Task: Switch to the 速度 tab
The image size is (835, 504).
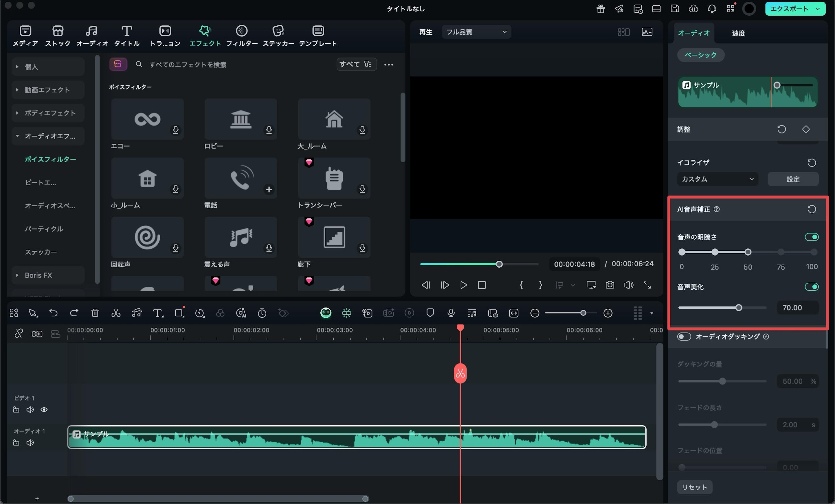Action: [x=739, y=33]
